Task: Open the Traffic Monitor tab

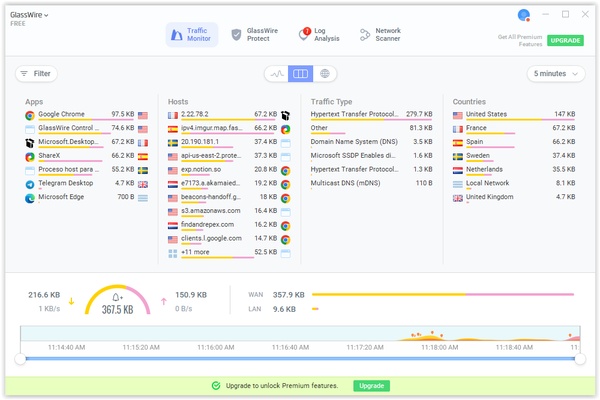Action: pyautogui.click(x=192, y=34)
